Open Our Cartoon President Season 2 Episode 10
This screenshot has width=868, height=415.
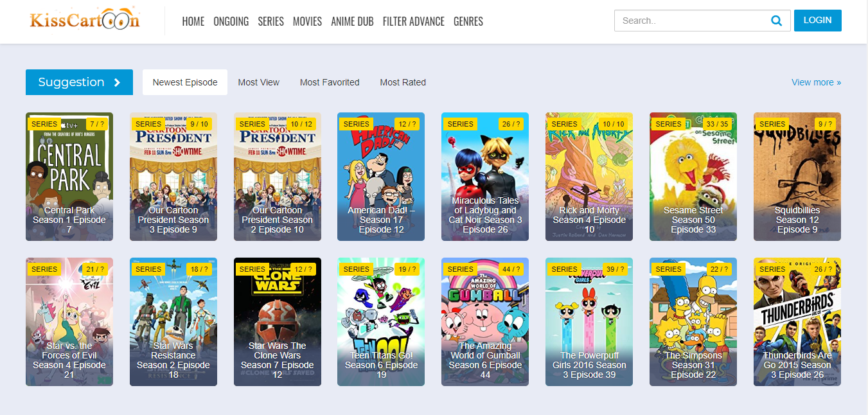click(x=278, y=177)
